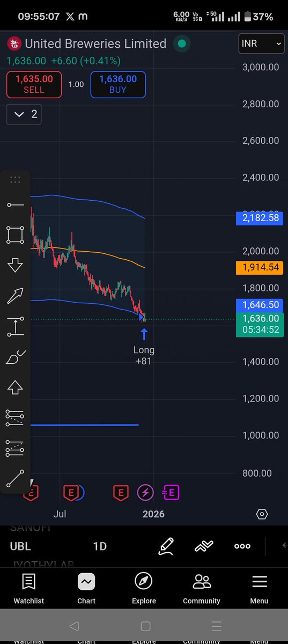288x644 pixels.
Task: Select the 2,182.58 blue price label
Action: point(259,218)
